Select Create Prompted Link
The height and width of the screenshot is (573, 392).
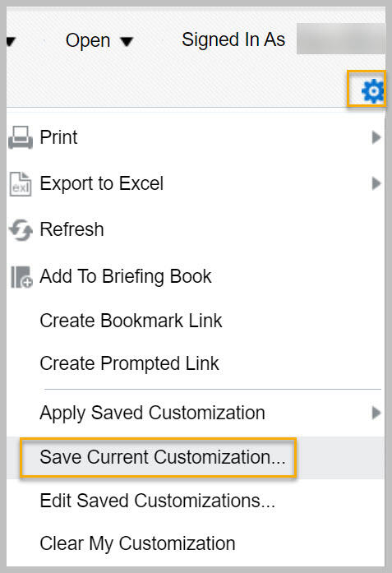[129, 363]
